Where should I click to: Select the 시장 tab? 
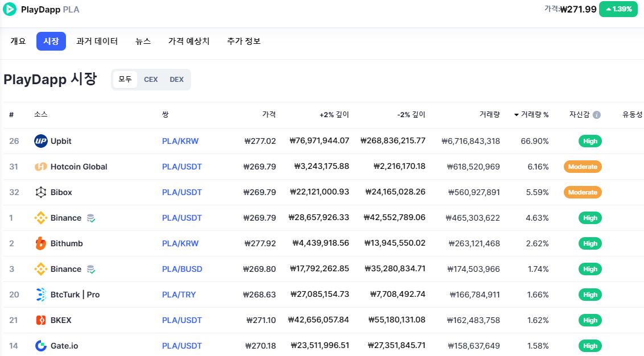(51, 41)
